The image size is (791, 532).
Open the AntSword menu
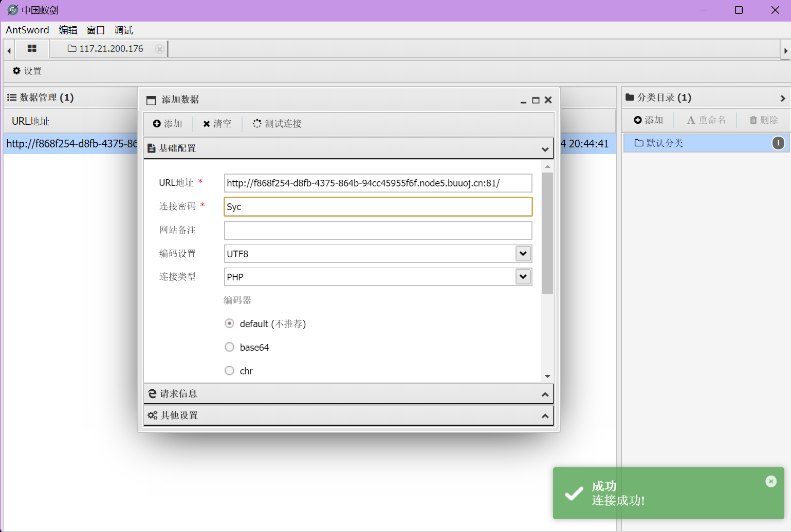pos(28,30)
